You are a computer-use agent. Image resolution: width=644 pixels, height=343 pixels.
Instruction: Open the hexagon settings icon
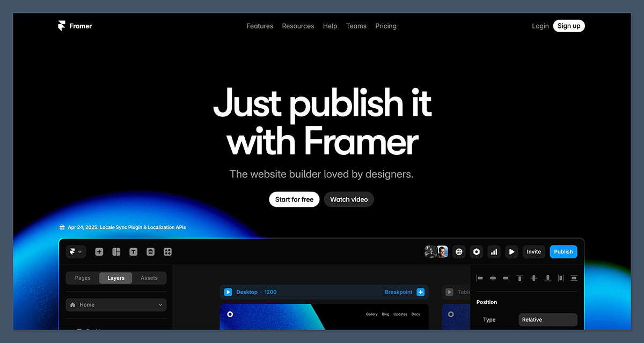point(477,252)
